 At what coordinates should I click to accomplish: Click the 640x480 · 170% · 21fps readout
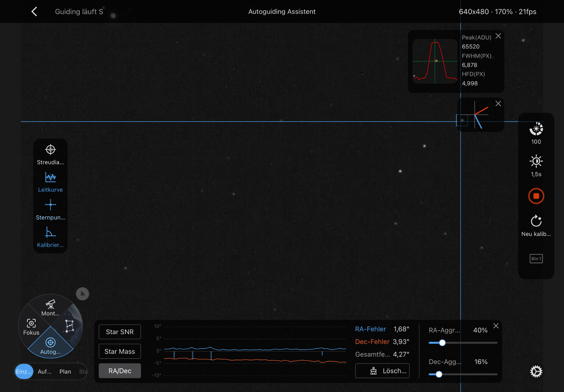[x=498, y=11]
